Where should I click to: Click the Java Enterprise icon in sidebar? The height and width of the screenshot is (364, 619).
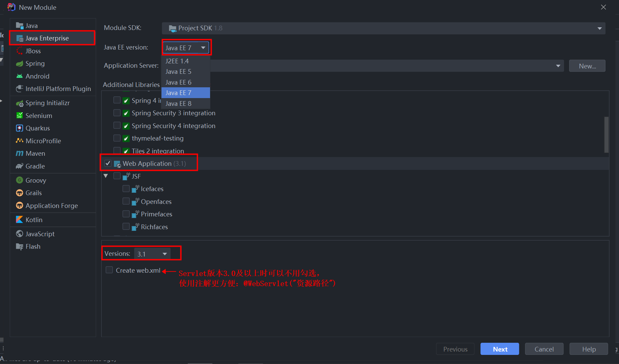[x=20, y=38]
